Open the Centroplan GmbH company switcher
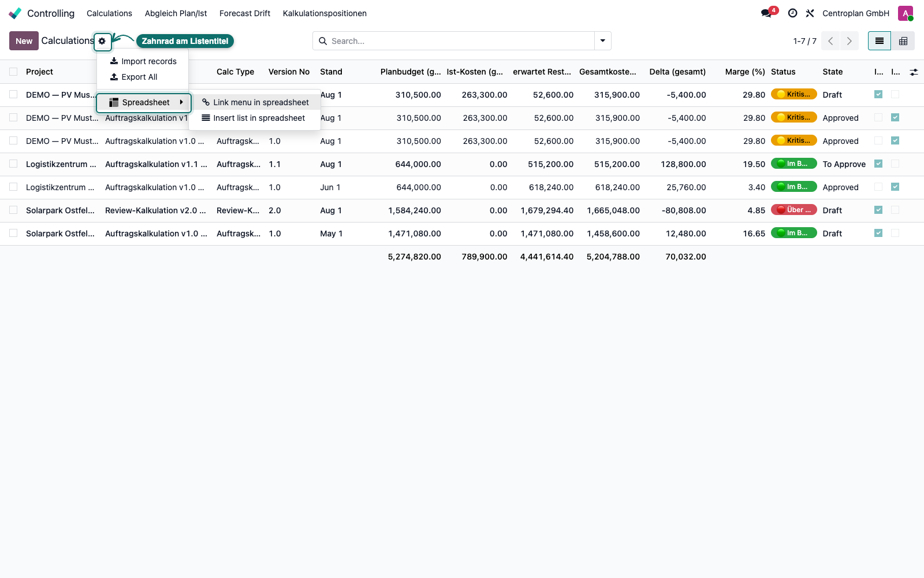Viewport: 924px width, 578px height. (x=856, y=13)
